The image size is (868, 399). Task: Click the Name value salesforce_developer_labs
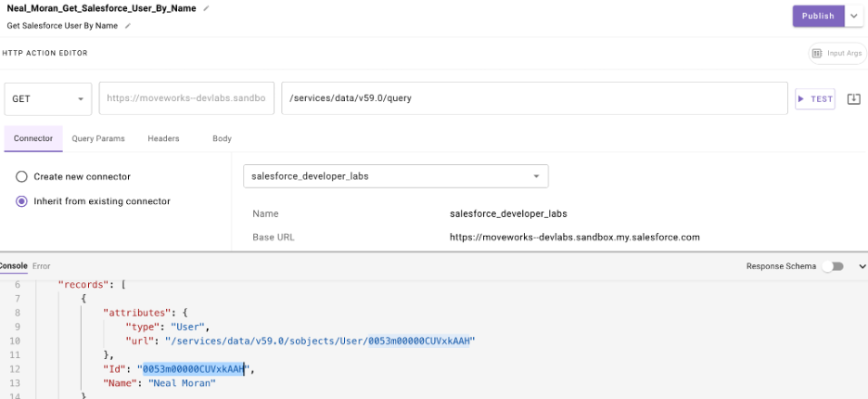pos(508,213)
